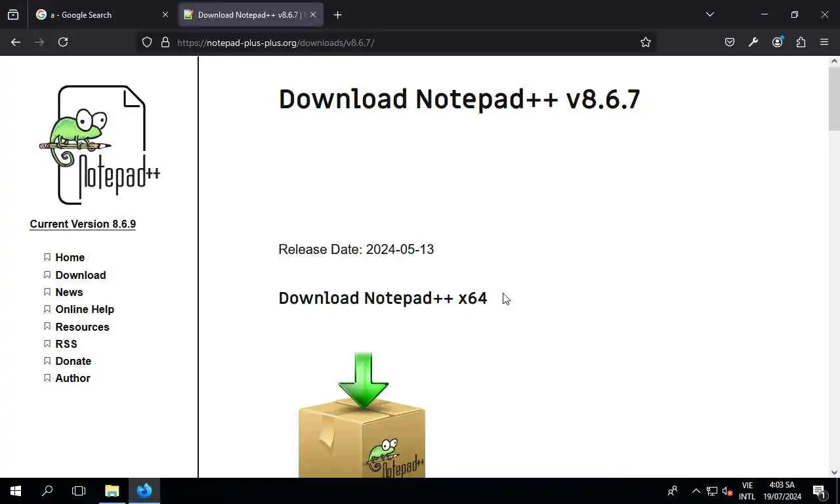Click the 'Download Notepad++ v8.6.7' page title
The image size is (840, 504).
click(x=459, y=99)
